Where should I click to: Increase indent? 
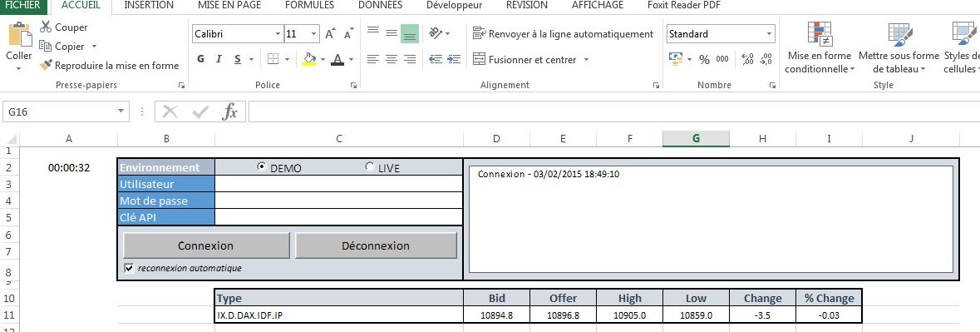point(455,59)
